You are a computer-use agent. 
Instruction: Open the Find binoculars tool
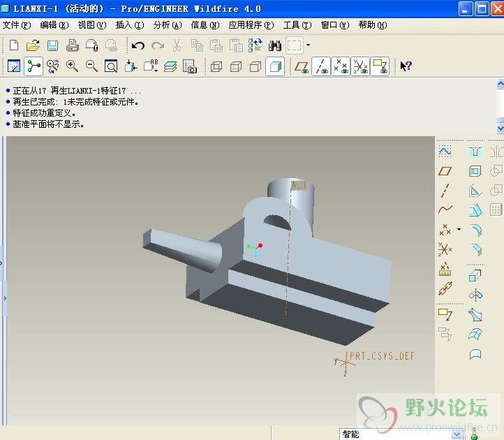click(x=275, y=45)
